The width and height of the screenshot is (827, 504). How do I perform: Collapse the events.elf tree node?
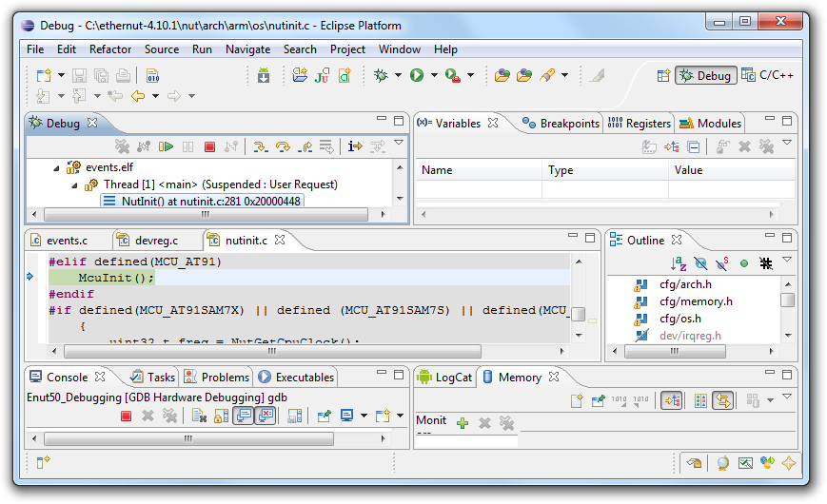pos(57,167)
